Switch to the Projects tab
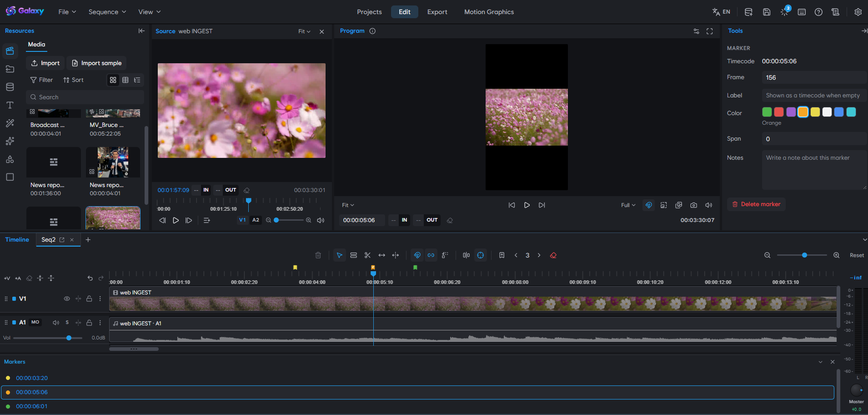Screen dimensions: 868x415 point(369,12)
